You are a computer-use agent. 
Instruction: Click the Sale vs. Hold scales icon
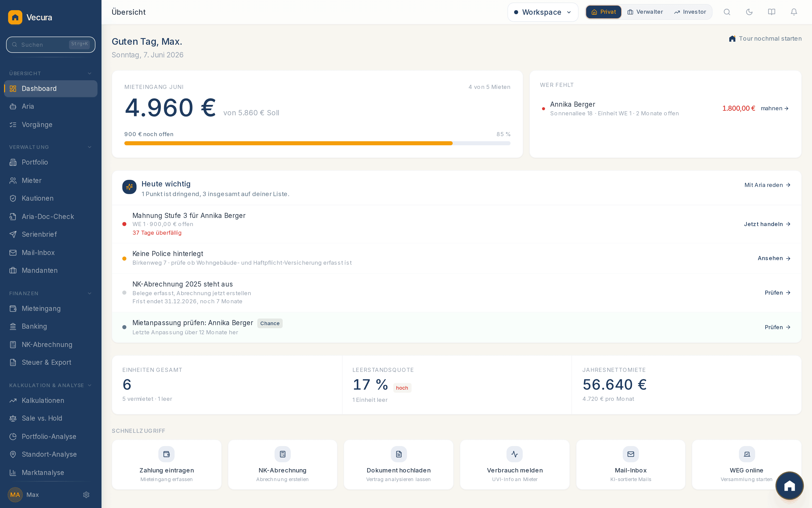pyautogui.click(x=13, y=418)
